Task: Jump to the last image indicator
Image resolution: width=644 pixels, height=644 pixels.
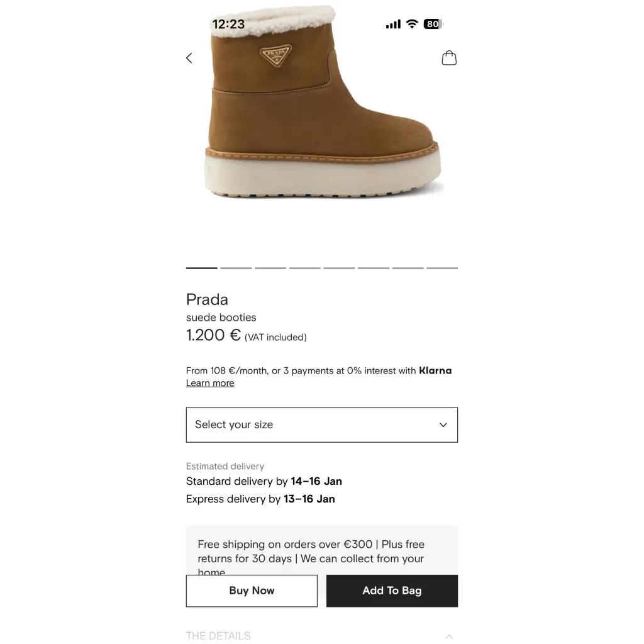Action: [x=442, y=268]
